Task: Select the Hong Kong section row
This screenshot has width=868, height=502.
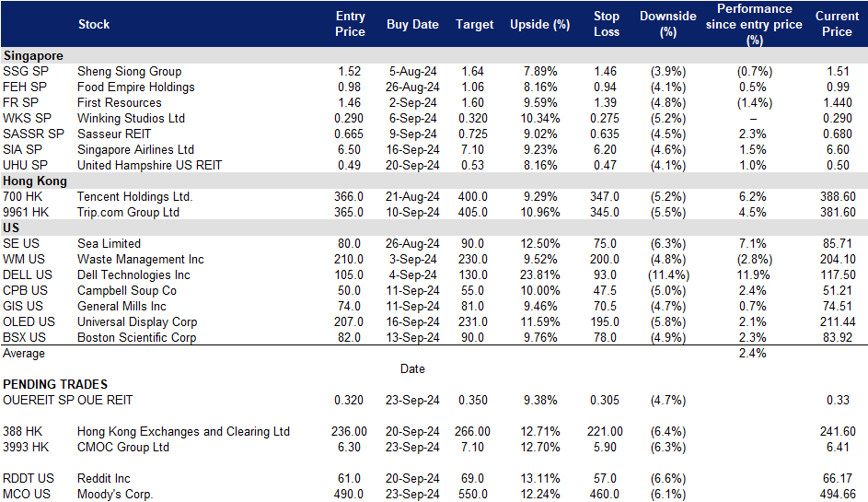Action: click(434, 181)
